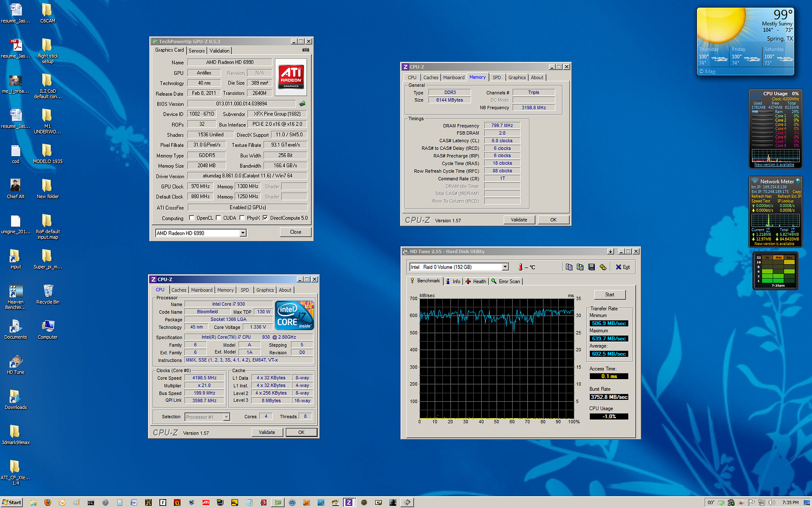Image resolution: width=812 pixels, height=508 pixels.
Task: Click the thermometer temperature icon in HD Tune
Action: pos(520,267)
